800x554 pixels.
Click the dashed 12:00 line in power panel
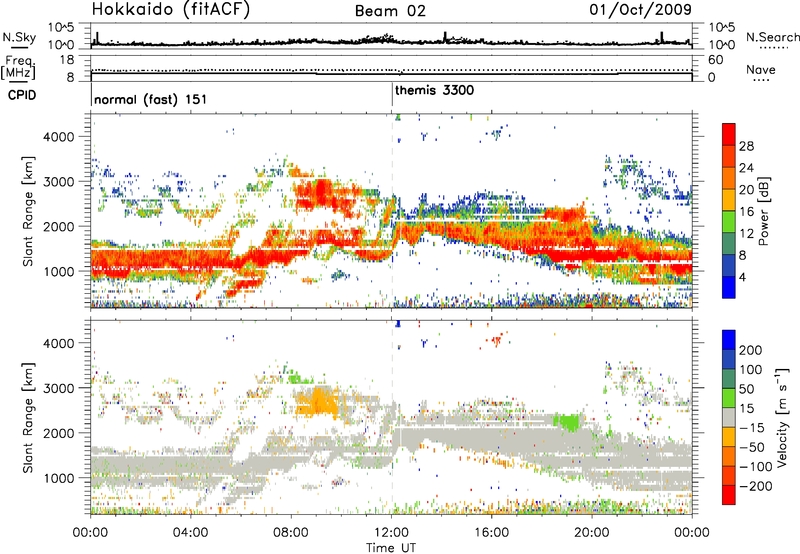pos(392,210)
